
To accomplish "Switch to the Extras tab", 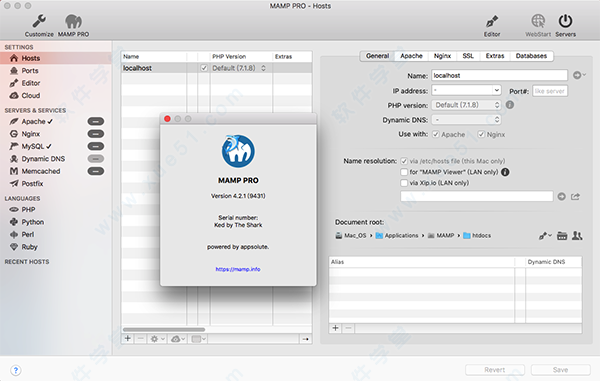I will click(x=495, y=56).
